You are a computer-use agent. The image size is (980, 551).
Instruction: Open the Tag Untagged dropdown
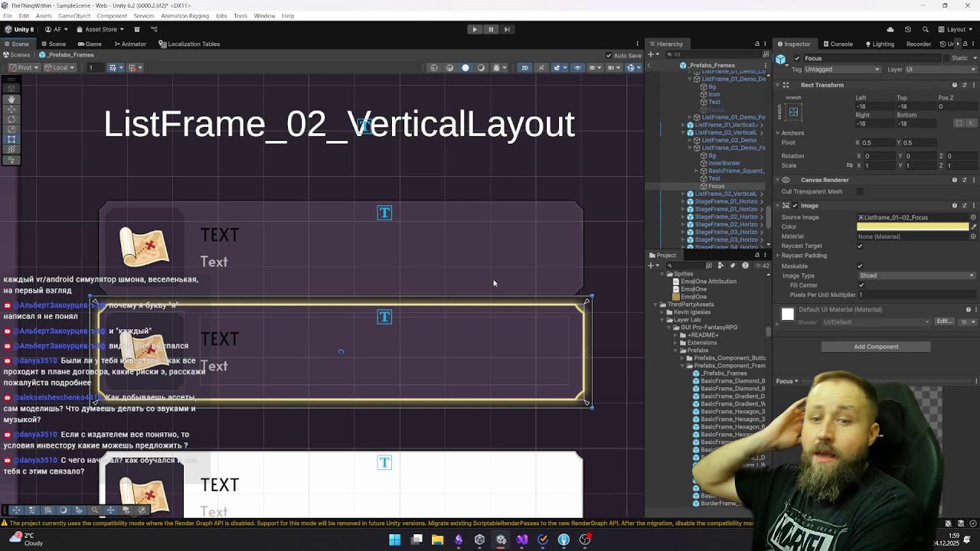click(x=842, y=70)
